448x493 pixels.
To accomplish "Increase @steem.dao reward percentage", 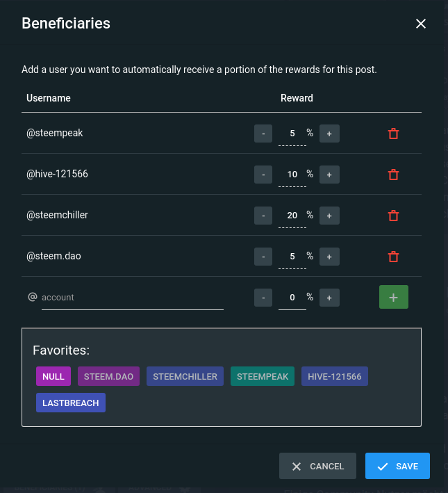I will [x=329, y=257].
